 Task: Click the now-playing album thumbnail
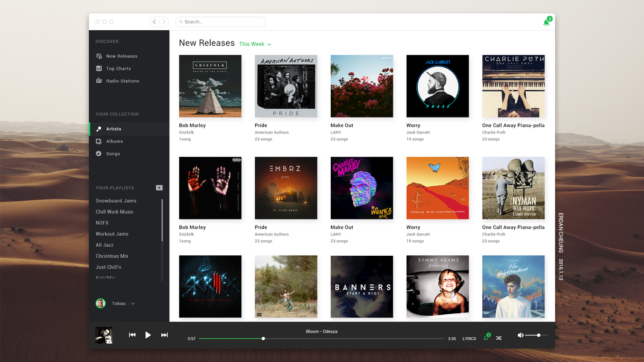[104, 335]
